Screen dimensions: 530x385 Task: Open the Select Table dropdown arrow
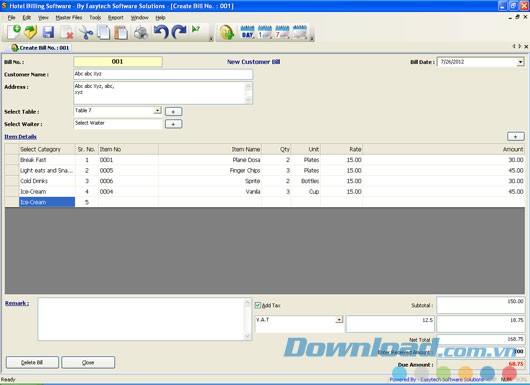pos(158,111)
